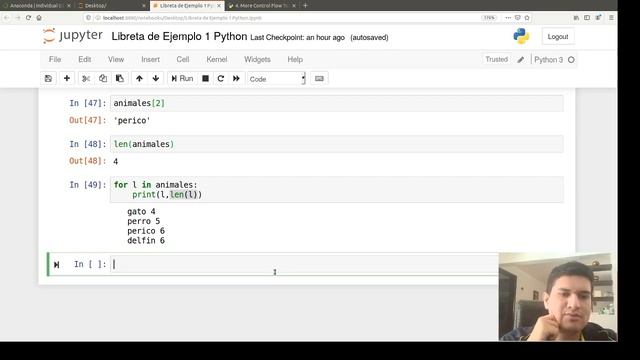Click the webcam video overlay
This screenshot has width=640, height=360.
coord(558,297)
